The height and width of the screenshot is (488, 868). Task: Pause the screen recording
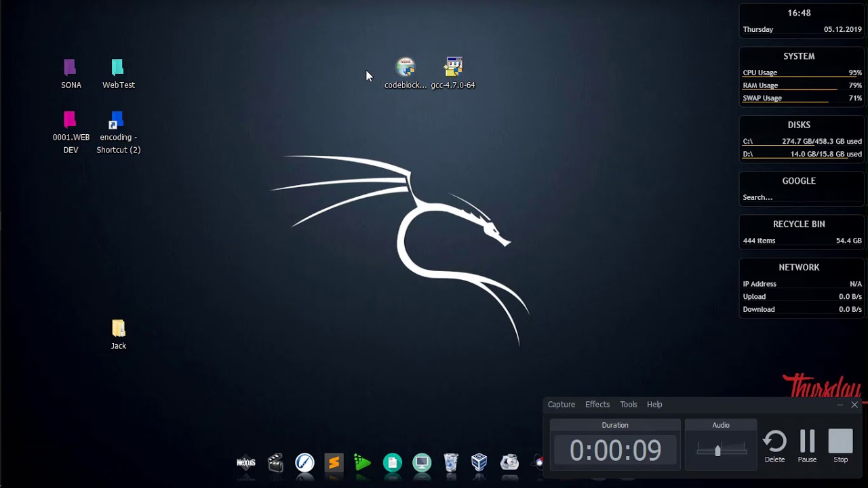click(x=807, y=447)
